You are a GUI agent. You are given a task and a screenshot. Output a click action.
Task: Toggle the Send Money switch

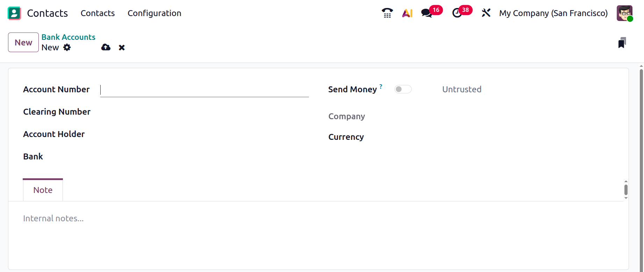pos(403,90)
